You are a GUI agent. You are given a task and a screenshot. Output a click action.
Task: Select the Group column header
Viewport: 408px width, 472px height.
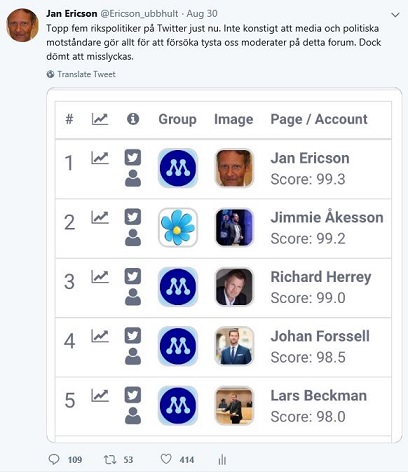(x=177, y=119)
